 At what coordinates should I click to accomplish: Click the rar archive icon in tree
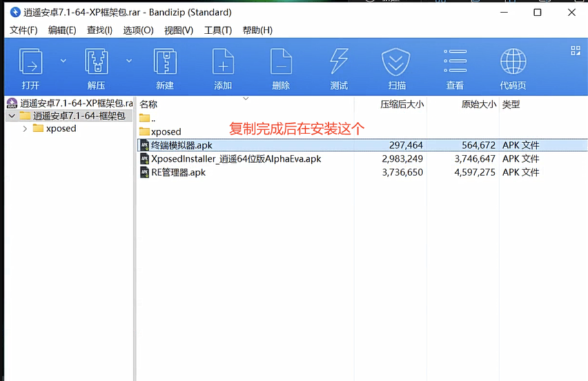[12, 103]
